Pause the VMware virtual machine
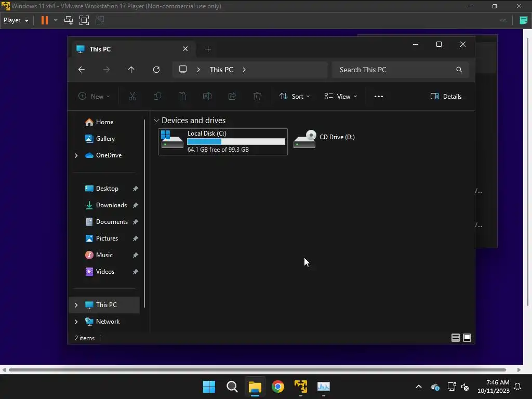 pos(45,20)
